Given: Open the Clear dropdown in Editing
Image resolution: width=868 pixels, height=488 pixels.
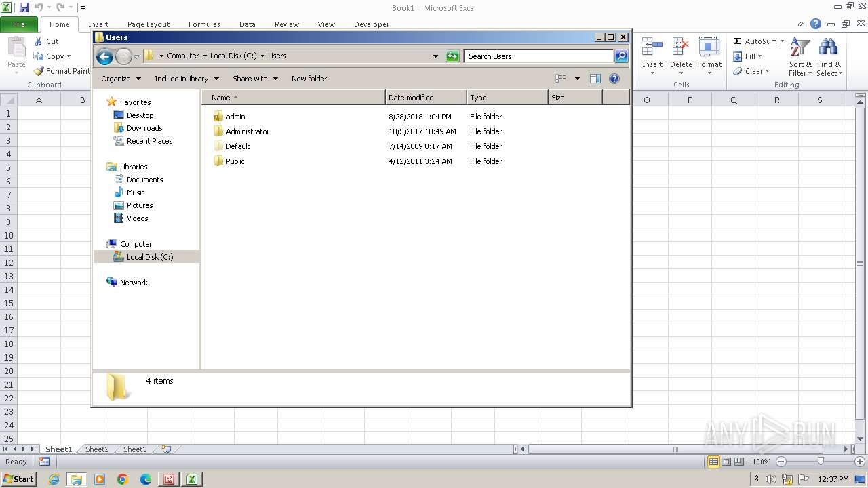Looking at the screenshot, I should click(x=751, y=71).
